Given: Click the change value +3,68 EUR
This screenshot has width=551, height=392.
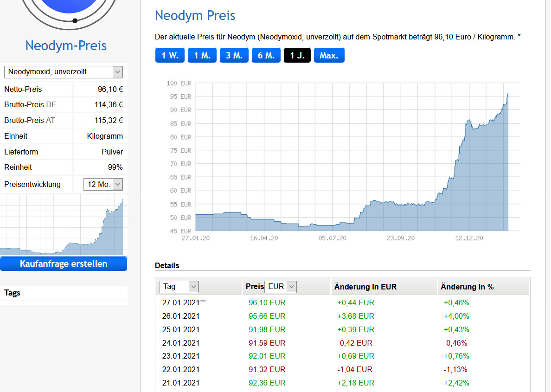Looking at the screenshot, I should [356, 316].
